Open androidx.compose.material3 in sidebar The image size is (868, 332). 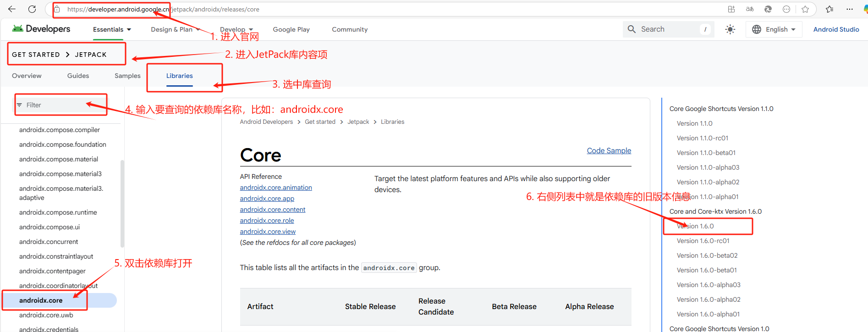click(x=60, y=174)
